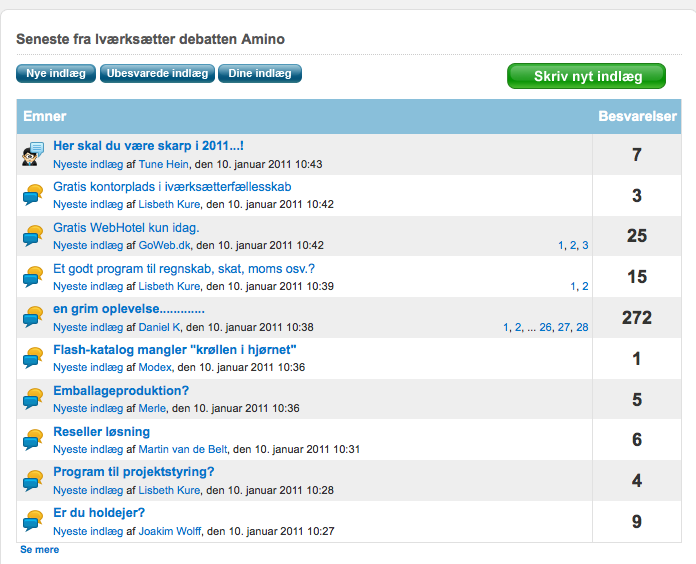
Task: Click chat icon beside 'Program til projektstyring?'
Action: (x=33, y=480)
